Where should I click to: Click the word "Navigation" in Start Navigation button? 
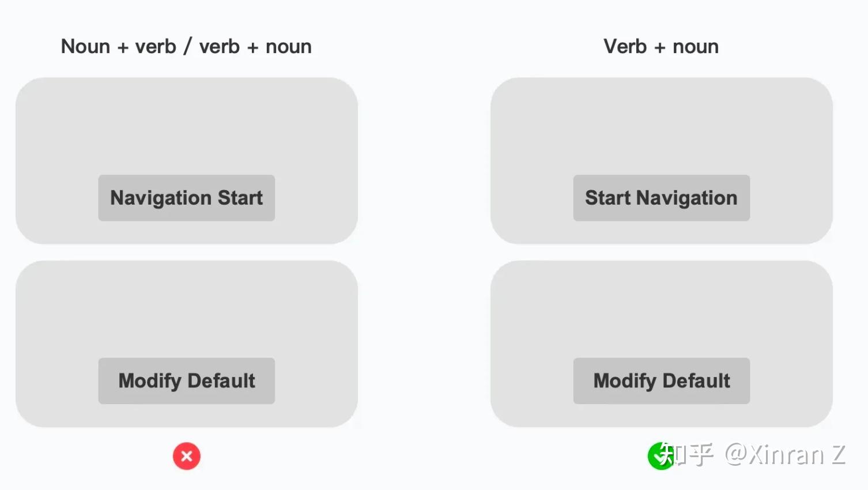[x=687, y=198]
